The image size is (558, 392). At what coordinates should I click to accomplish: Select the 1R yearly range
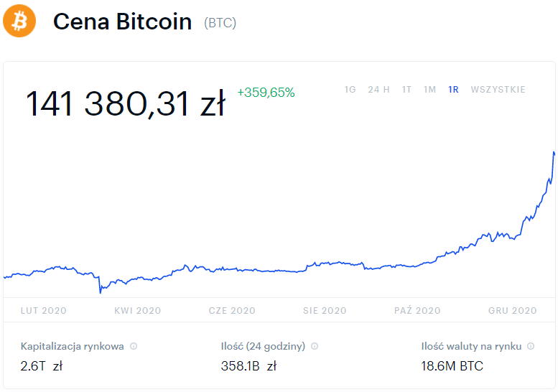coord(453,90)
